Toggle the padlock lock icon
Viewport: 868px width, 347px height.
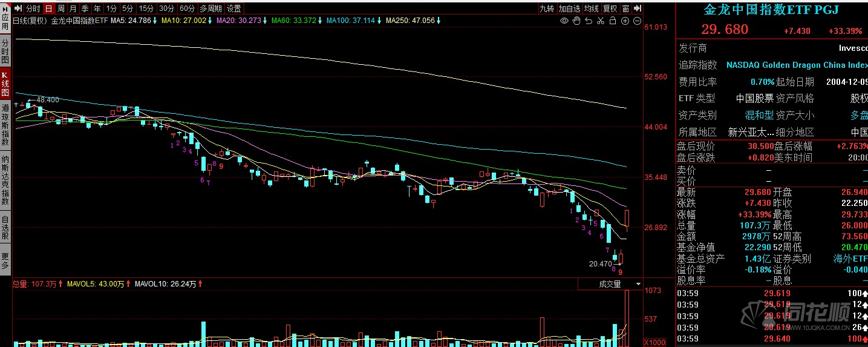pyautogui.click(x=613, y=21)
